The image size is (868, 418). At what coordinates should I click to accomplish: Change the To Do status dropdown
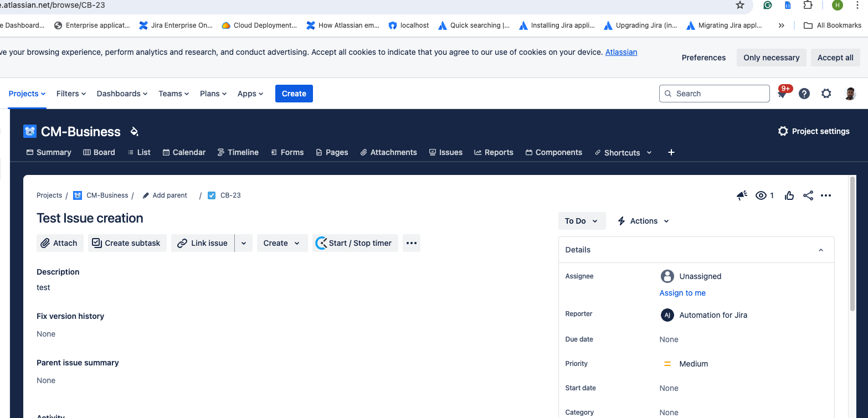[x=582, y=221]
